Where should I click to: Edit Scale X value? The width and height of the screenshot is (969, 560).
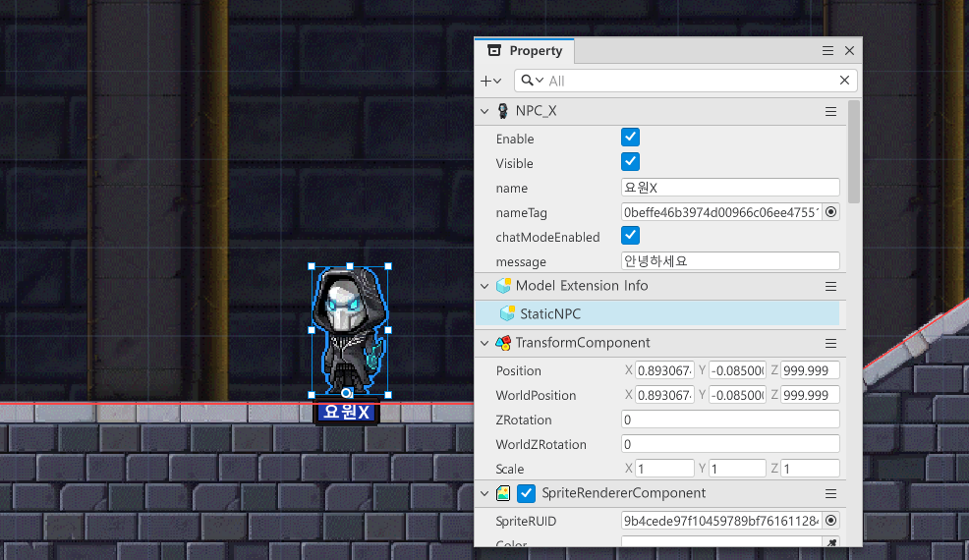(x=664, y=469)
